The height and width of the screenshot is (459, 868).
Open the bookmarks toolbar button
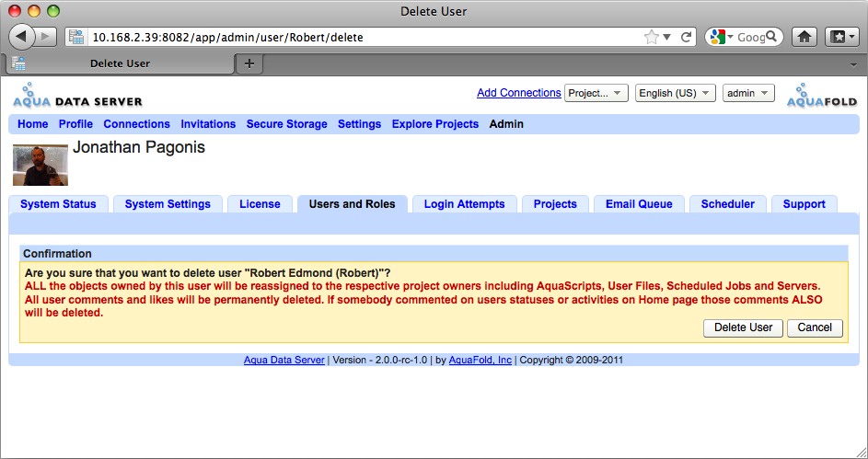point(841,37)
